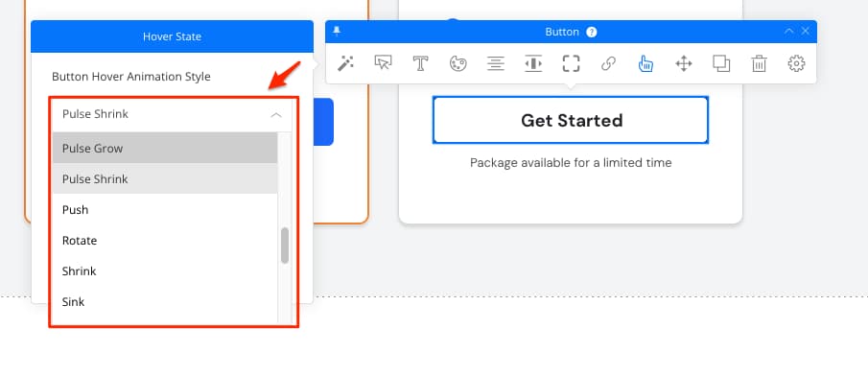
Task: Click the dropdown list scrollbar thumb
Action: (285, 246)
